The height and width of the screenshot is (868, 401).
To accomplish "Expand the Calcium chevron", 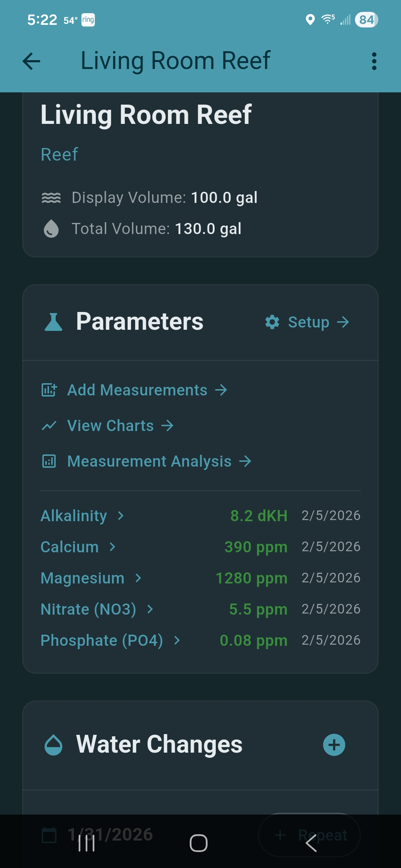I will pyautogui.click(x=113, y=547).
